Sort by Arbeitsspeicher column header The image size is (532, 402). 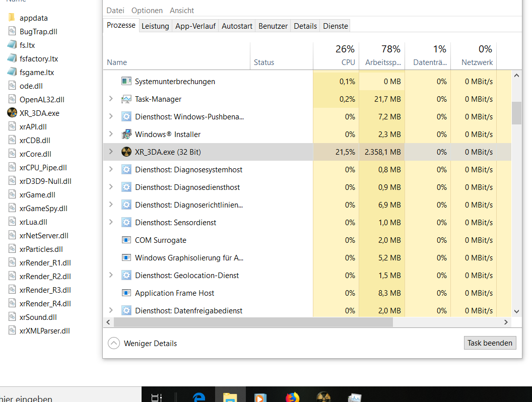click(382, 56)
